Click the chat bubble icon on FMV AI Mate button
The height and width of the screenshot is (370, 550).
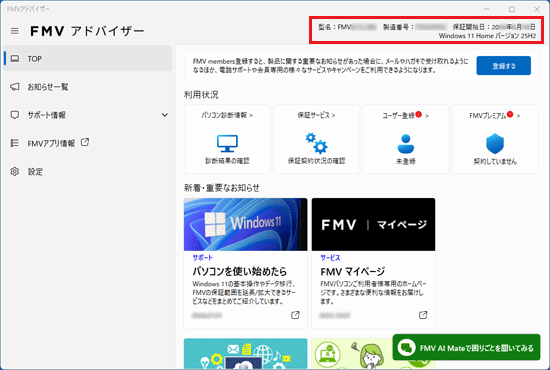(x=407, y=348)
